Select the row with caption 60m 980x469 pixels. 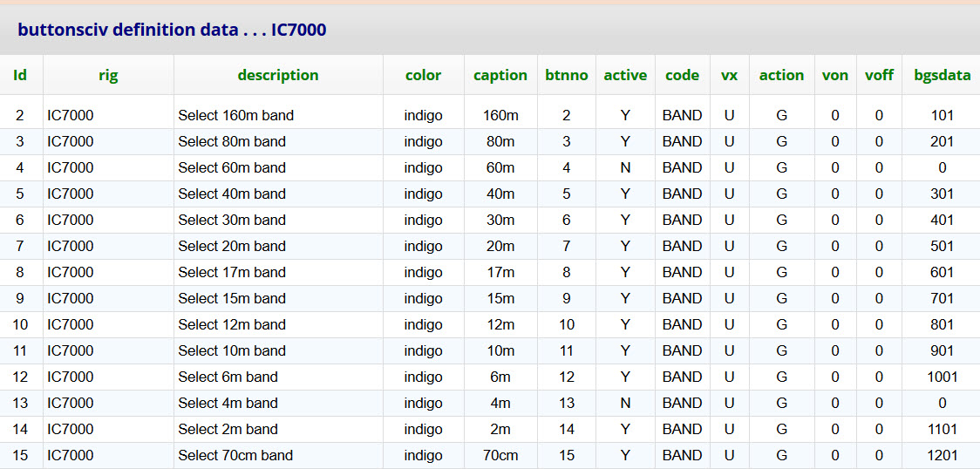point(490,168)
